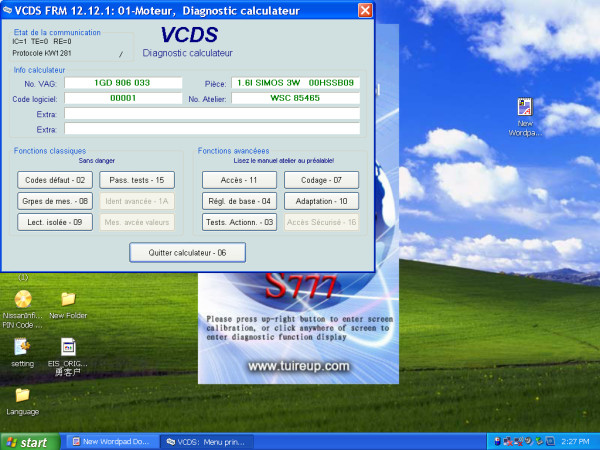Click the No. VAG field 1GD 906 033

tap(123, 83)
